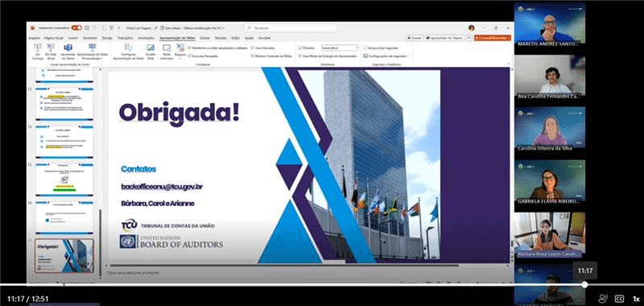Click Bárbara Rosa Lopes participant video

pos(550,234)
